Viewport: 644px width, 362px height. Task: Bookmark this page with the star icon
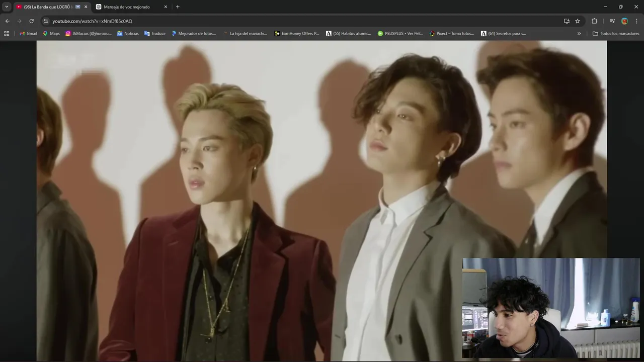pyautogui.click(x=578, y=21)
